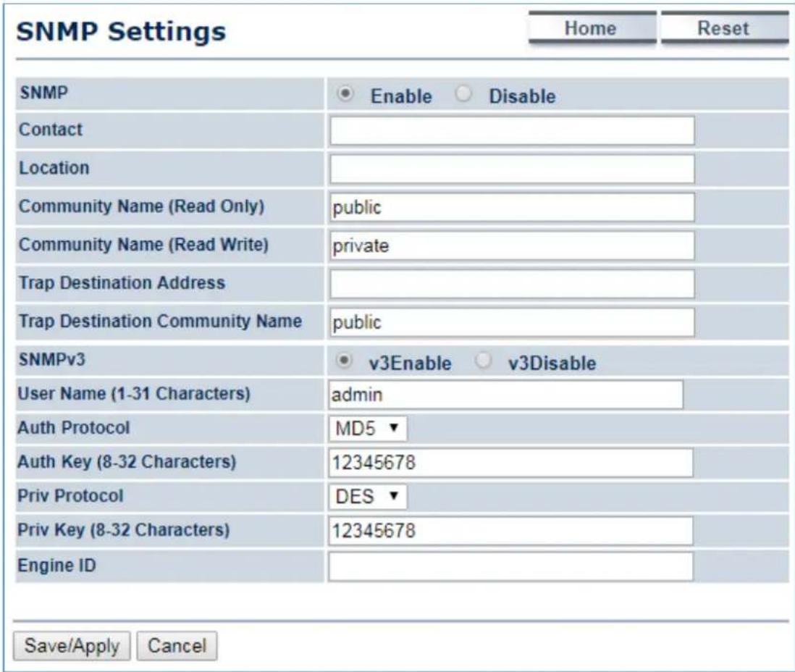Image resolution: width=795 pixels, height=672 pixels.
Task: Click the Engine ID label
Action: [56, 565]
